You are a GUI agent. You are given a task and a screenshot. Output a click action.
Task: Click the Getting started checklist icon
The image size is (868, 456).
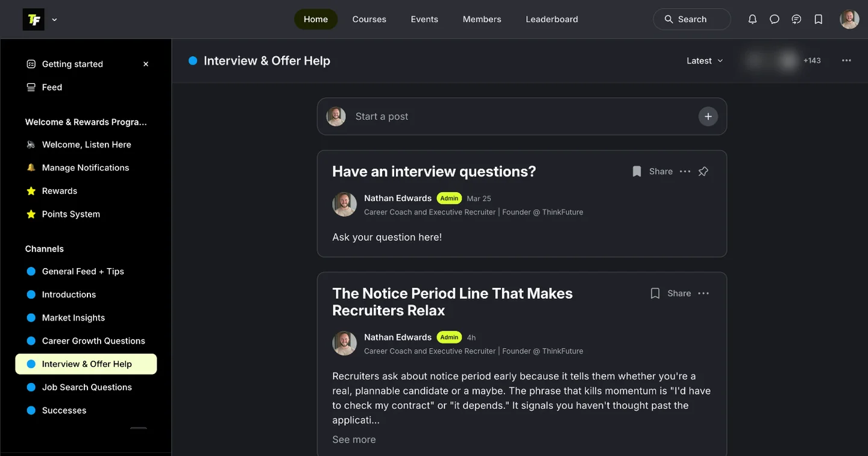click(31, 64)
